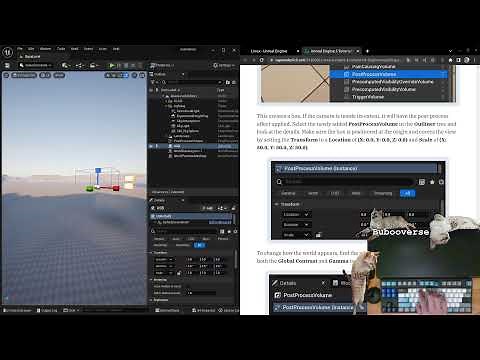Click the Details panel vertical scrollbar
Viewport: 480px width, 360px height.
pyautogui.click(x=236, y=258)
